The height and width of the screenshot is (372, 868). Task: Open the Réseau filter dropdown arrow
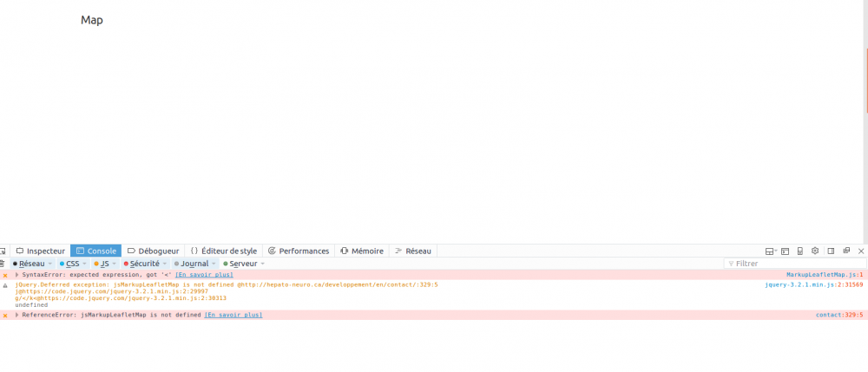pyautogui.click(x=49, y=264)
